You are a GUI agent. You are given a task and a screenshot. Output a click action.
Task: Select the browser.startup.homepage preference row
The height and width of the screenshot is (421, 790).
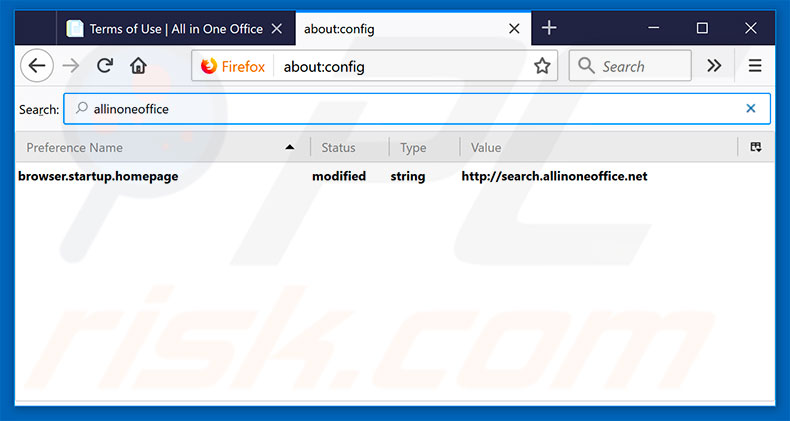pos(394,176)
